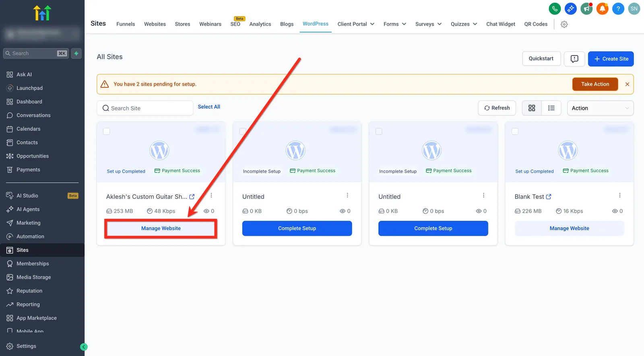Viewport: 644px width, 356px height.
Task: Switch to grid view layout icon
Action: click(532, 108)
